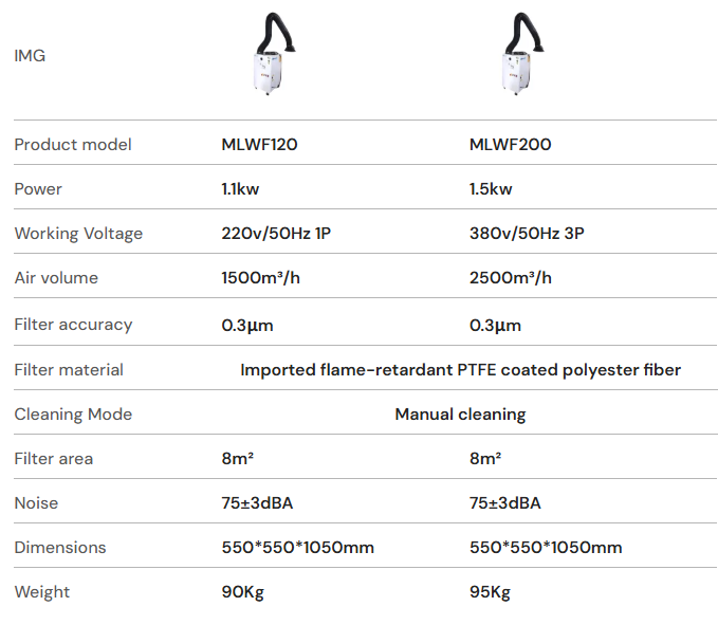Click the 90Kg weight value
The image size is (718, 625).
(x=242, y=592)
